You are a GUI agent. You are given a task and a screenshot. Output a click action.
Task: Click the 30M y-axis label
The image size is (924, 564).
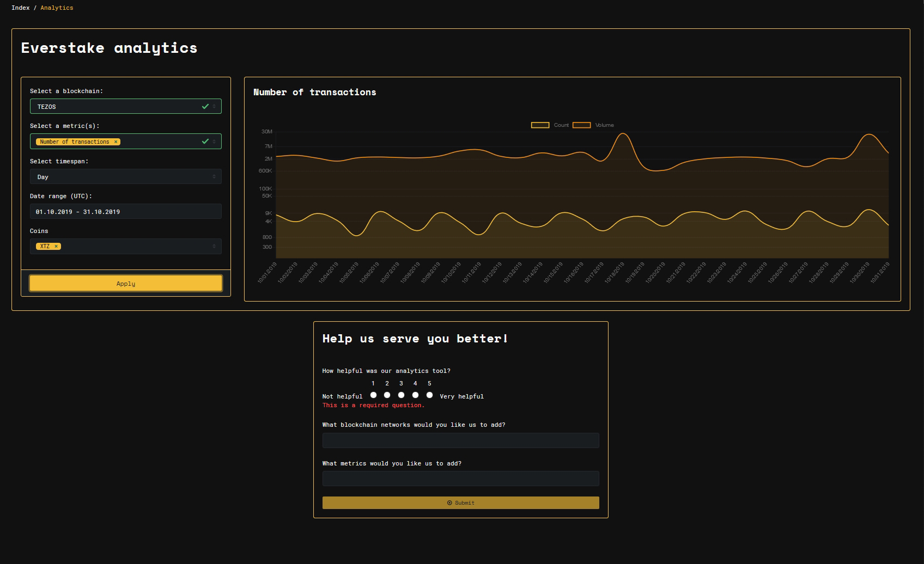267,132
